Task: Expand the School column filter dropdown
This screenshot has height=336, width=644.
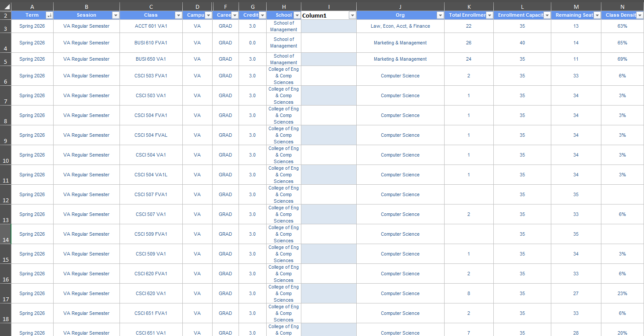Action: click(x=297, y=15)
